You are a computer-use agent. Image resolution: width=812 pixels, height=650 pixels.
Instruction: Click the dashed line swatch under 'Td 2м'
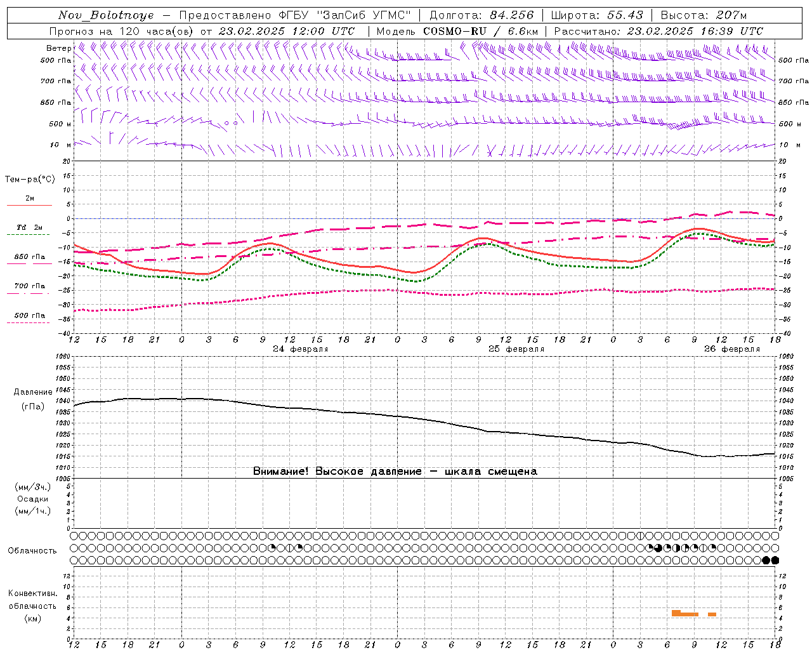pos(29,234)
